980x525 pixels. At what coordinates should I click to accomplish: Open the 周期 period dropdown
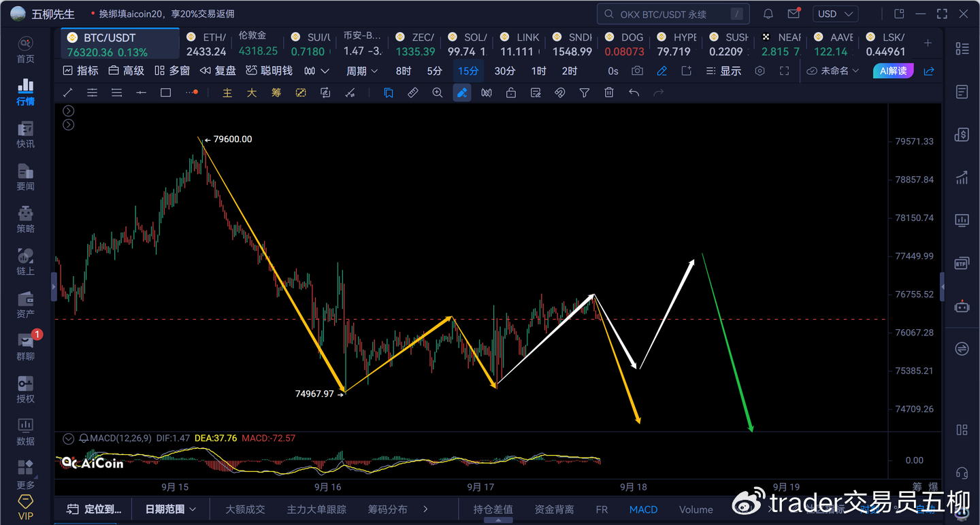click(x=362, y=71)
